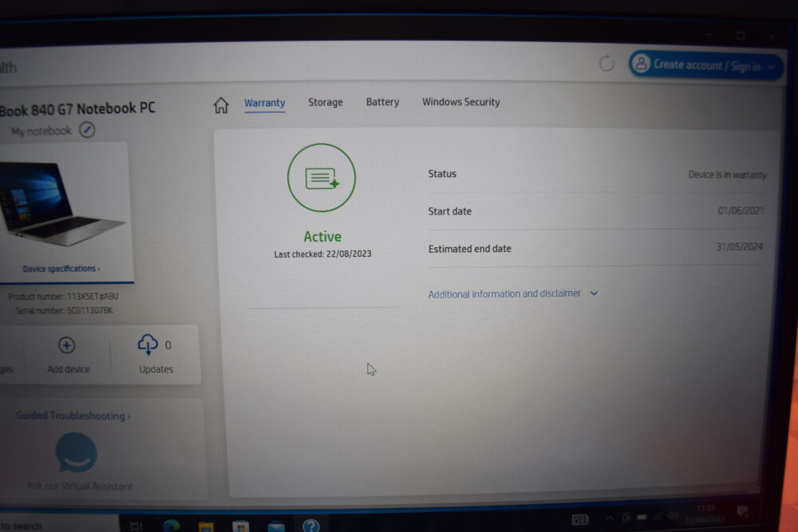Open Task View from the taskbar
The width and height of the screenshot is (798, 532).
pyautogui.click(x=136, y=526)
